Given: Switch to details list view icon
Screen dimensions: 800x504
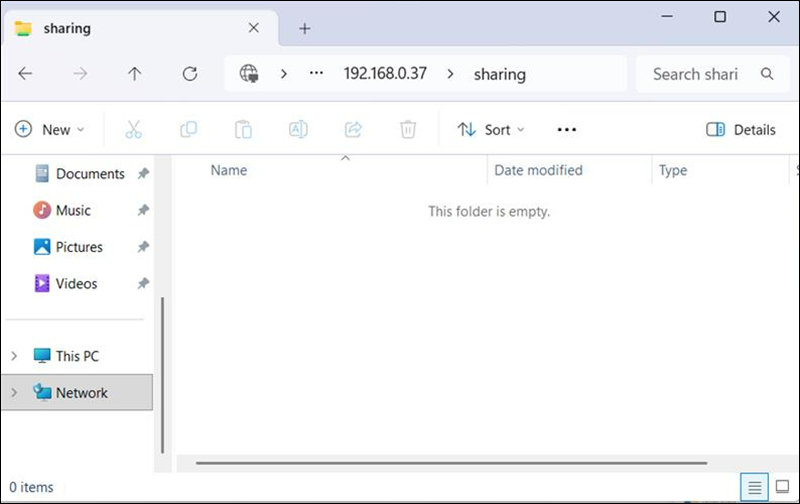Looking at the screenshot, I should point(754,487).
